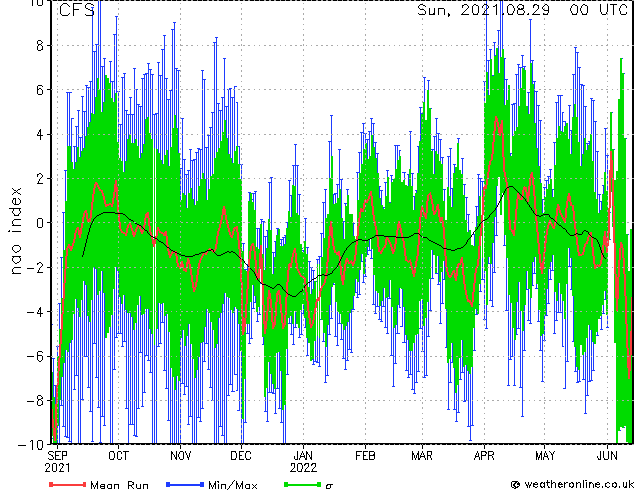634x490 pixels.
Task: Click the y-axis value 4
Action: point(40,134)
